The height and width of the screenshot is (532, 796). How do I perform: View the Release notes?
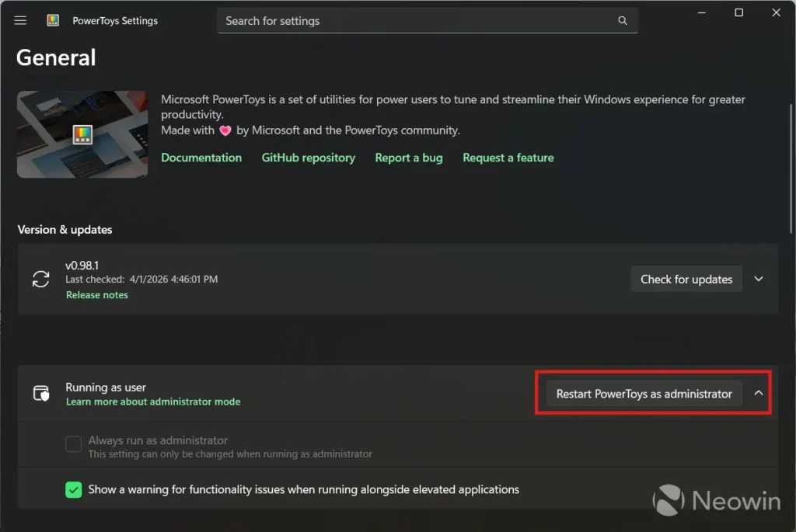tap(96, 294)
